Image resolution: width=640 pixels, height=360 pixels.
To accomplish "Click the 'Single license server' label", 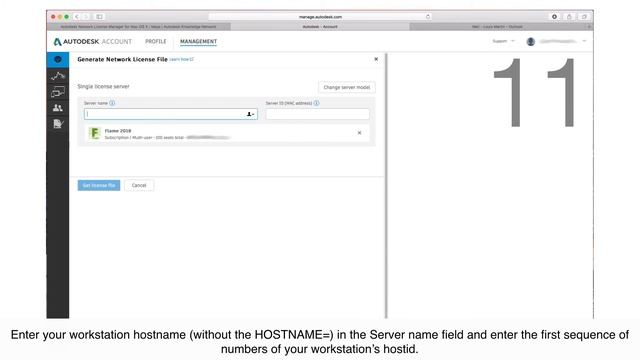I will (103, 87).
